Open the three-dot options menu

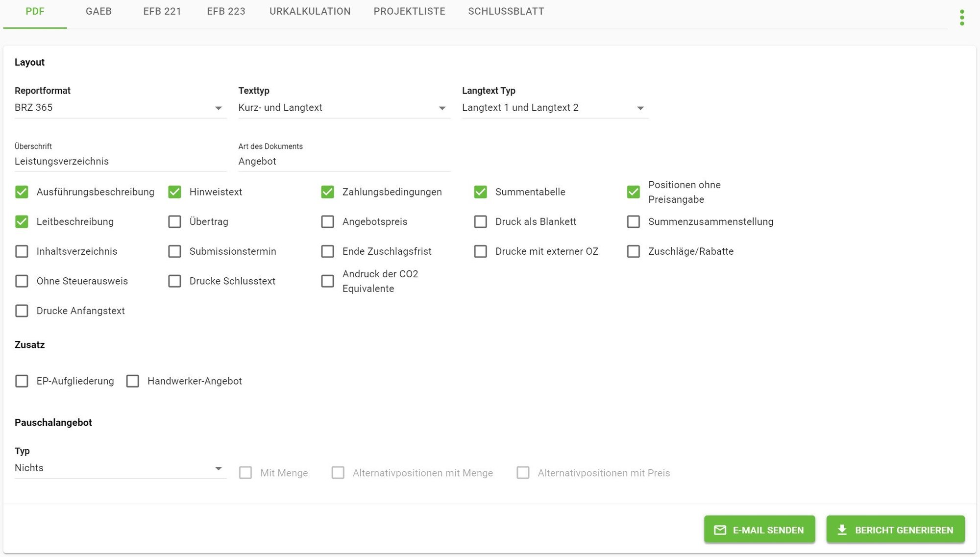click(962, 18)
